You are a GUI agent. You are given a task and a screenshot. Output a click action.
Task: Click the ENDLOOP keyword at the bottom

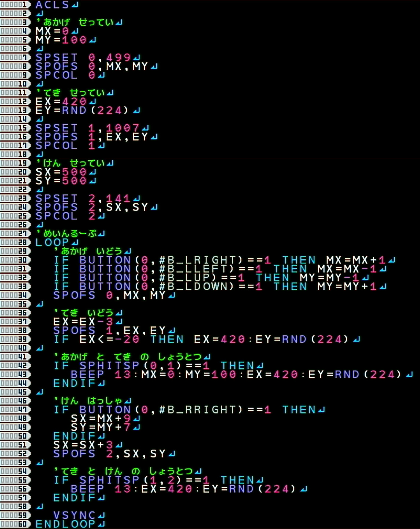[x=65, y=524]
